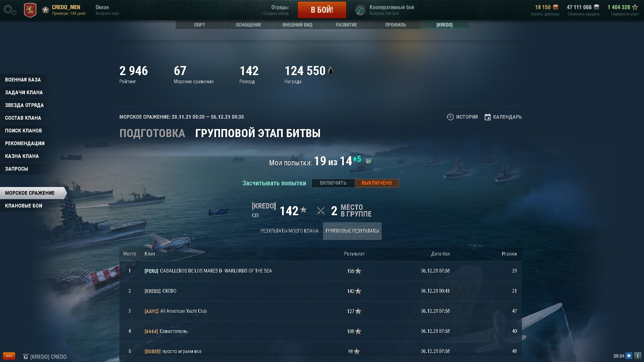This screenshot has width=644, height=362.
Task: Open the attempts details list icon
Action: click(368, 162)
